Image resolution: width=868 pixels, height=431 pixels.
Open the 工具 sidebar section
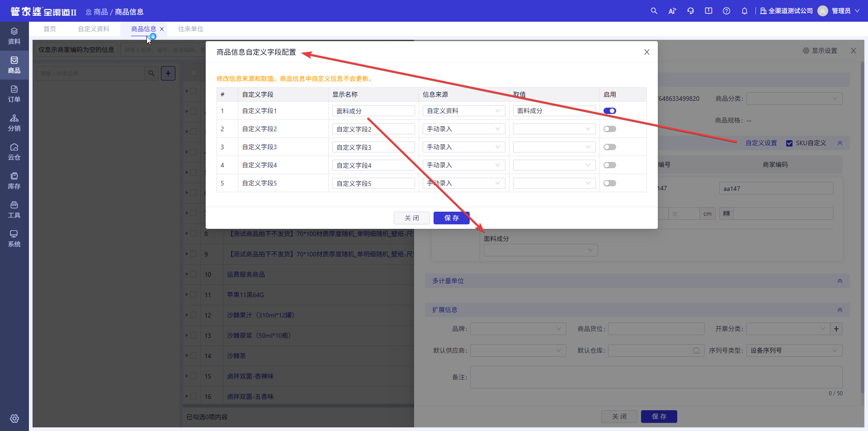tap(14, 210)
